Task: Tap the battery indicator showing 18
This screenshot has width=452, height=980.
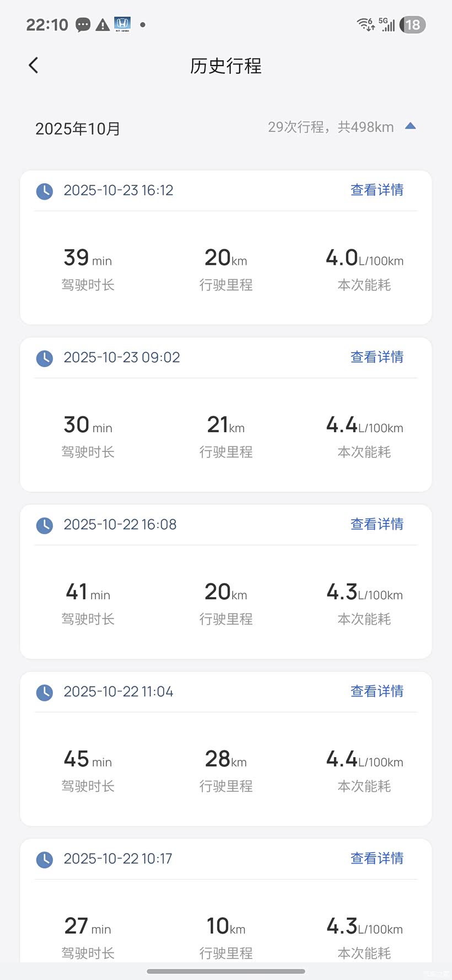Action: tap(413, 25)
